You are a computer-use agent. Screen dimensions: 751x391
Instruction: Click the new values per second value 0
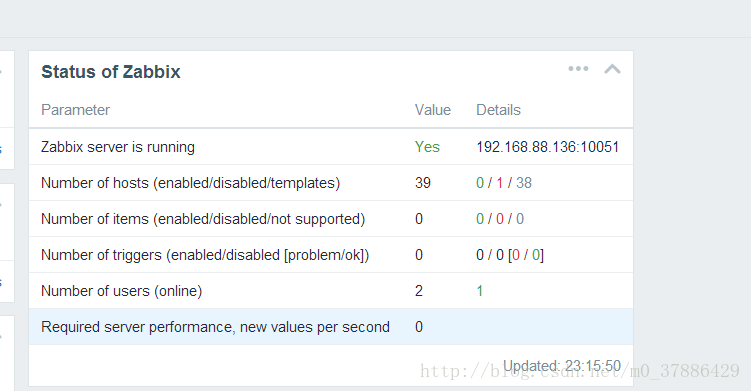pos(419,326)
